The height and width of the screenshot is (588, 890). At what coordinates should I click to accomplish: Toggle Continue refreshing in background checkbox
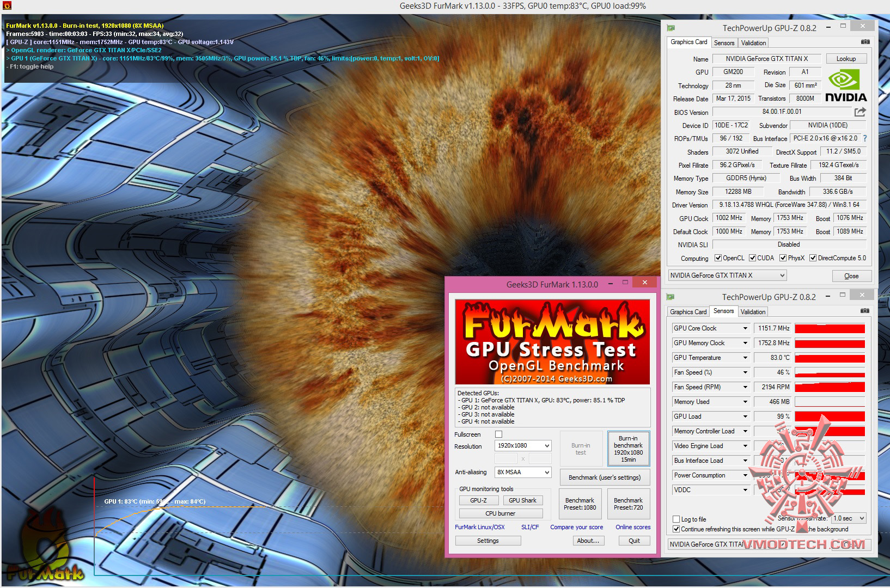point(676,529)
